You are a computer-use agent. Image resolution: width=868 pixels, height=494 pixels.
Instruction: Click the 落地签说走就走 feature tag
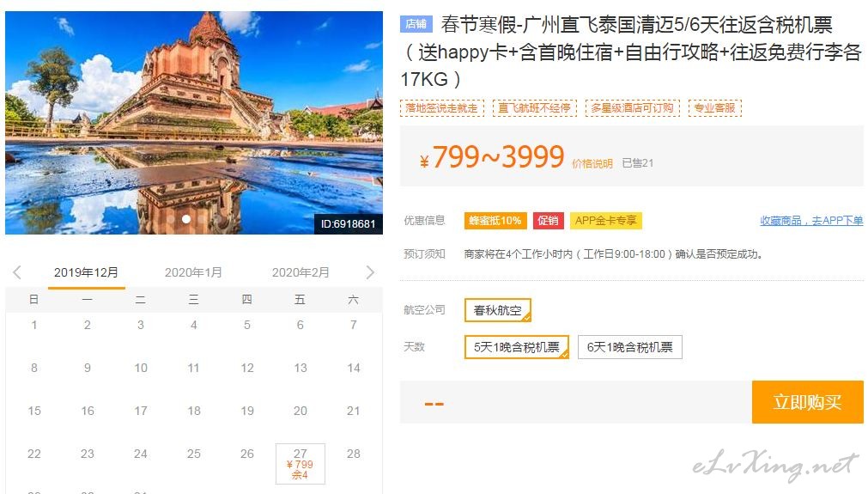(x=442, y=108)
